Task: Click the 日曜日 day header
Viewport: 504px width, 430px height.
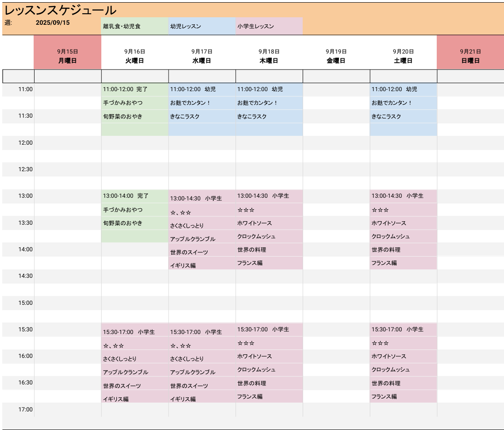Action: (470, 61)
